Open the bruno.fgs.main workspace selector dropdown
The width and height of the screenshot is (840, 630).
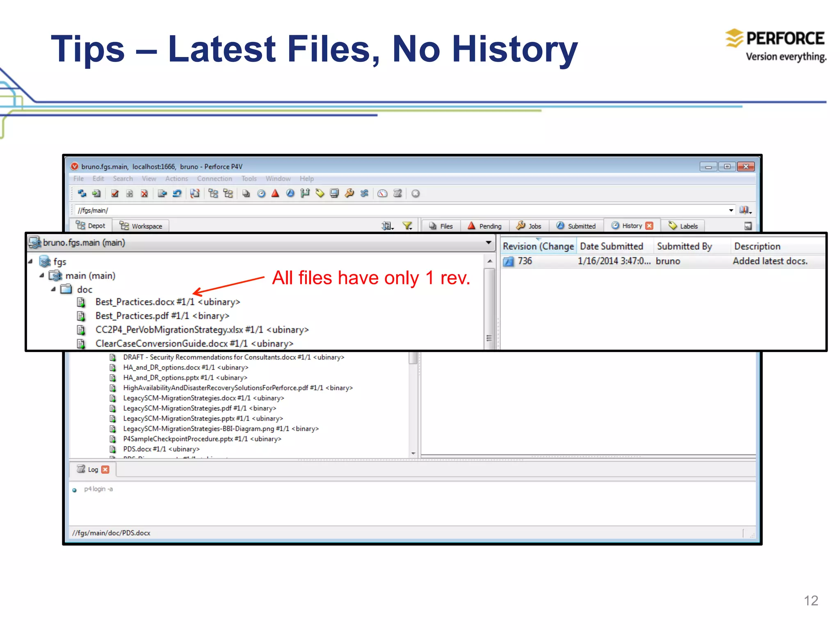tap(488, 242)
